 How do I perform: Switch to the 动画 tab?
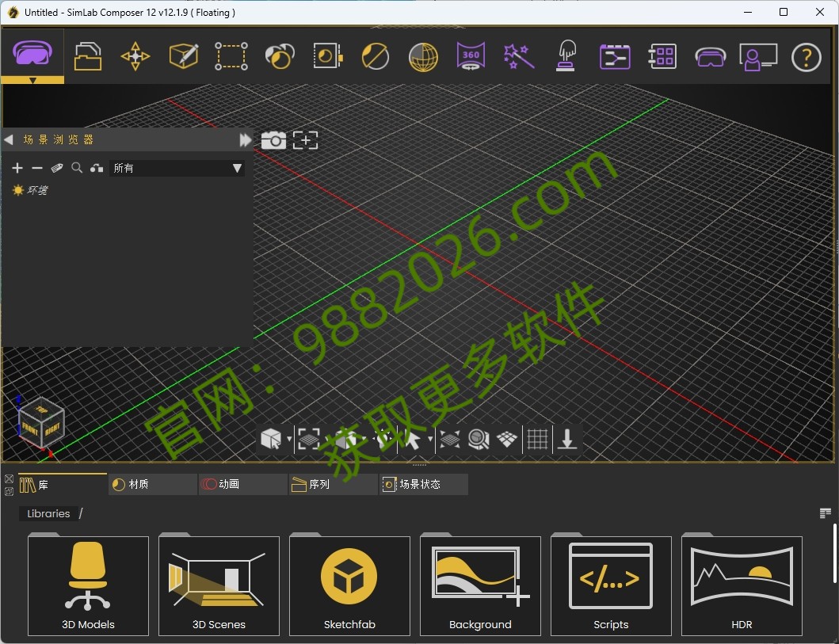pyautogui.click(x=243, y=485)
